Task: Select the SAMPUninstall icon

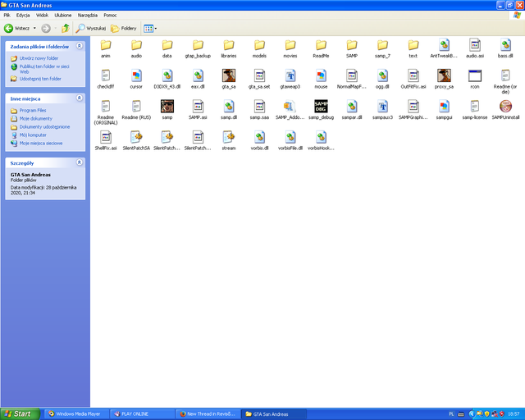Action: 505,106
